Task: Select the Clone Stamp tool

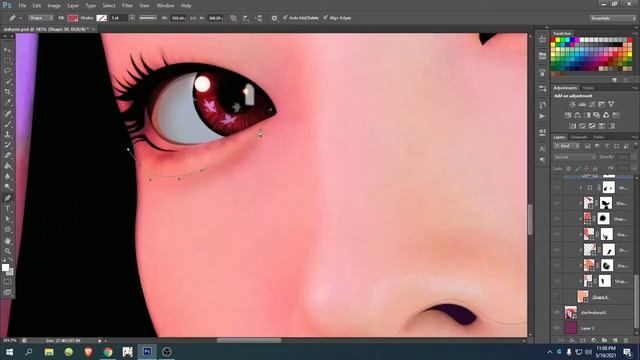Action: pyautogui.click(x=7, y=134)
